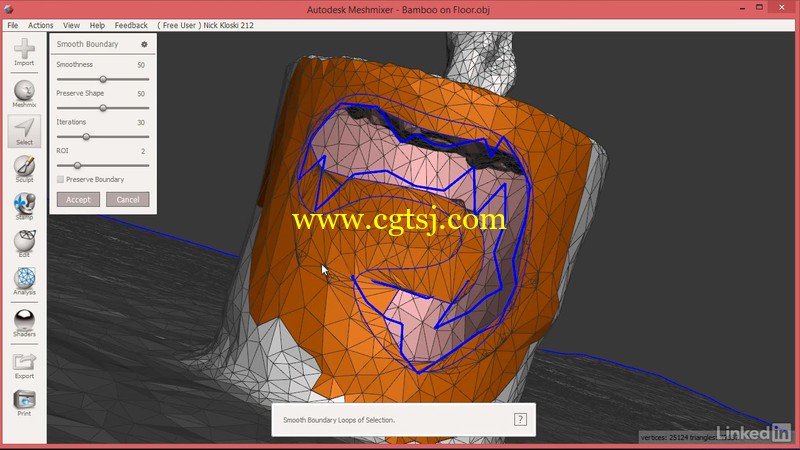Open the Import tool
The height and width of the screenshot is (450, 800).
tap(24, 53)
